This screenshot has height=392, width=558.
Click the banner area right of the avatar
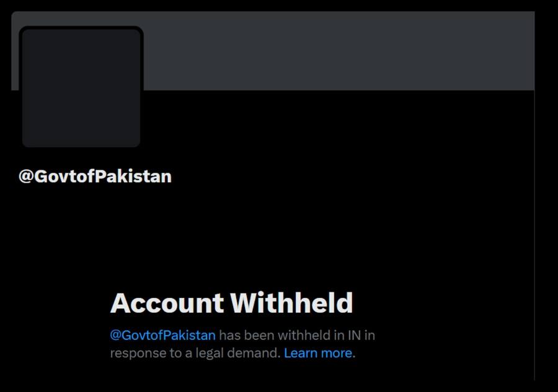[x=339, y=51]
